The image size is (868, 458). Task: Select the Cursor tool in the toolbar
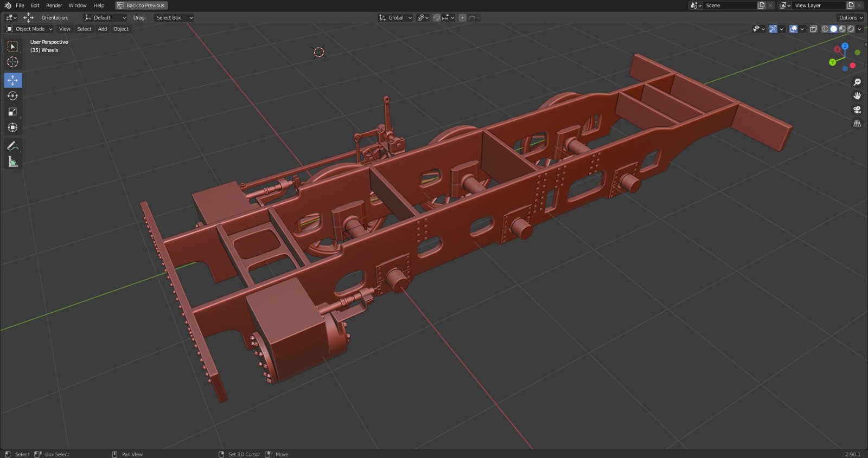[12, 62]
